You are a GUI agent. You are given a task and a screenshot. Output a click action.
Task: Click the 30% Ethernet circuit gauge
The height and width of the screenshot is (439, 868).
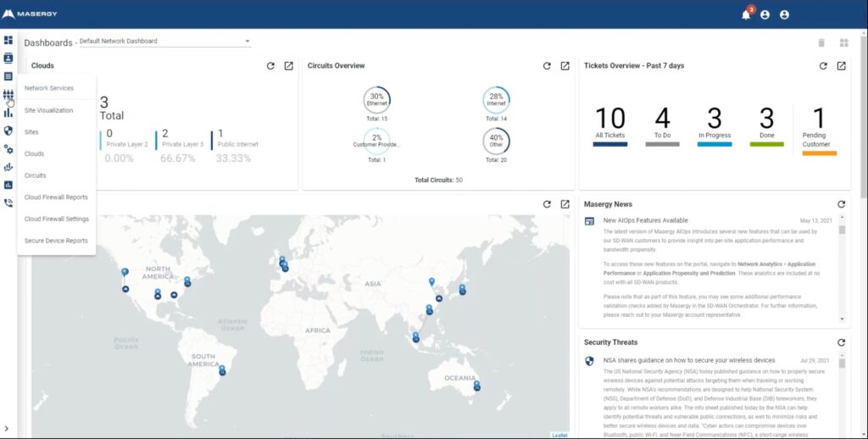[376, 100]
